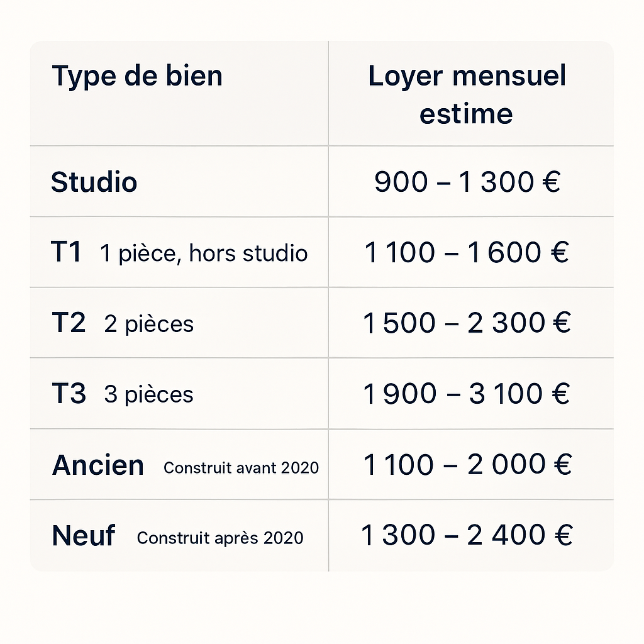Click the 900 – 1 300 € rent value

click(467, 182)
